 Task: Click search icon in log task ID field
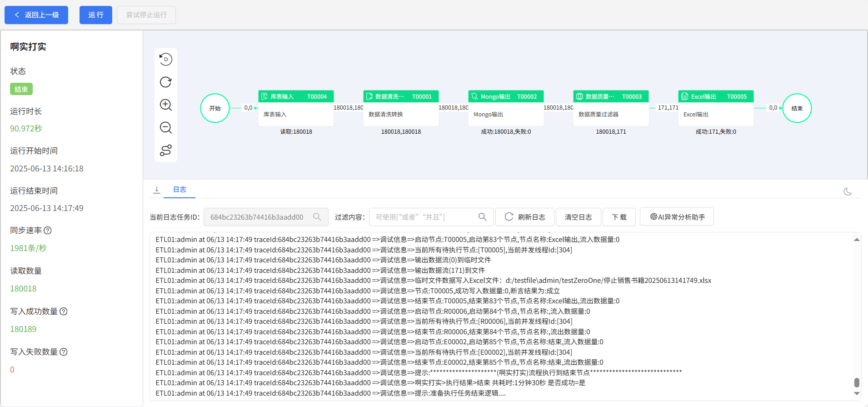click(x=317, y=217)
